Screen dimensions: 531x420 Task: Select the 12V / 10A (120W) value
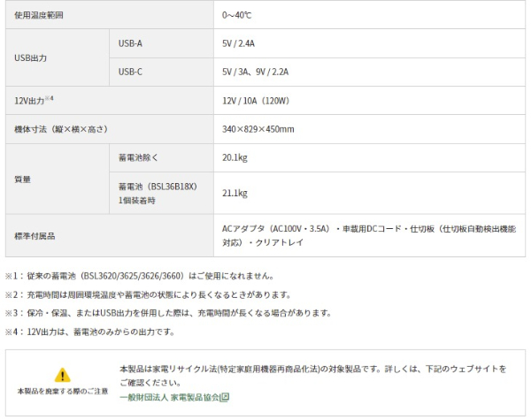pyautogui.click(x=256, y=101)
